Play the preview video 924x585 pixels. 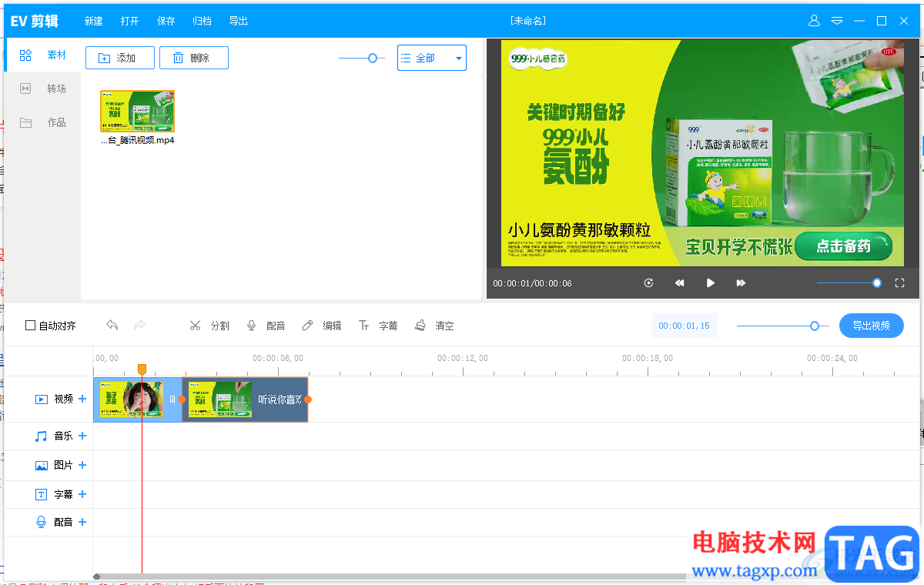point(711,283)
